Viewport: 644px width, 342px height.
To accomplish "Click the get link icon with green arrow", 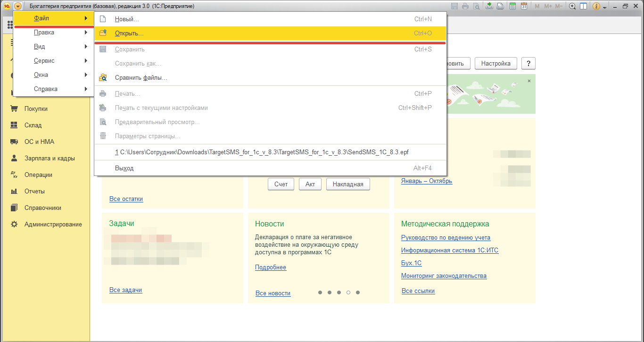I will point(489,6).
